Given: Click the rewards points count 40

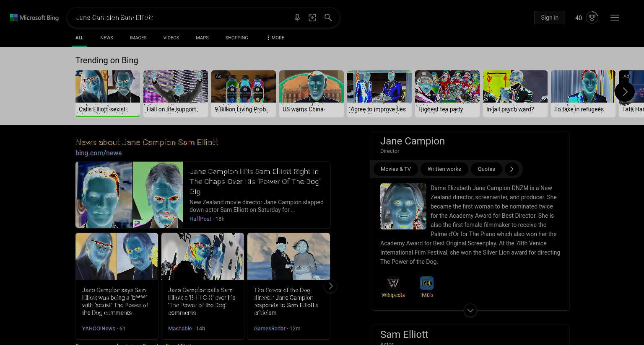Looking at the screenshot, I should tap(579, 18).
